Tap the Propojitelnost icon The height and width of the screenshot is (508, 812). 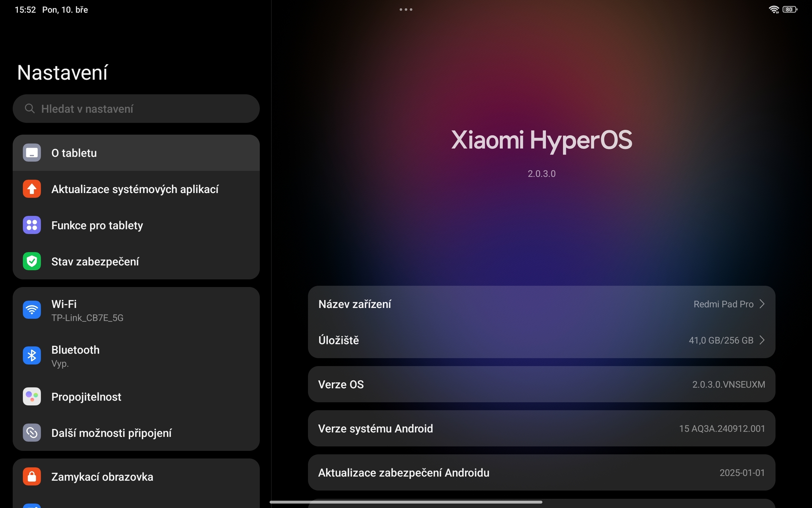tap(32, 397)
